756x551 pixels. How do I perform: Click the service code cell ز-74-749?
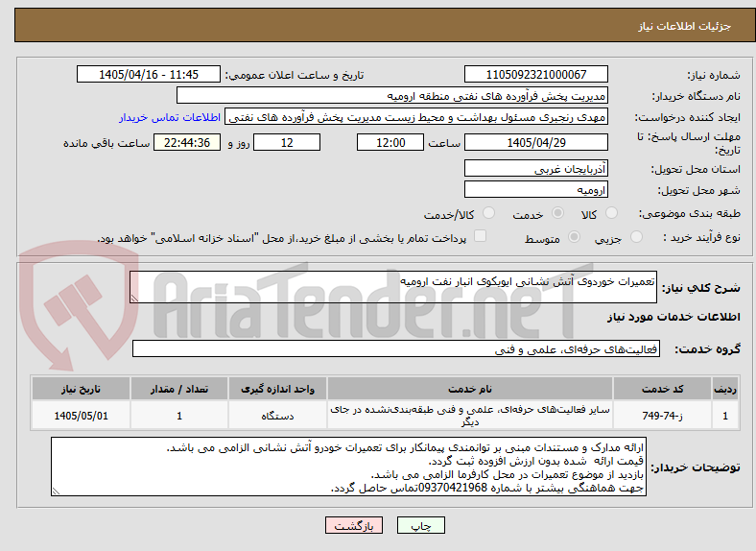point(663,415)
